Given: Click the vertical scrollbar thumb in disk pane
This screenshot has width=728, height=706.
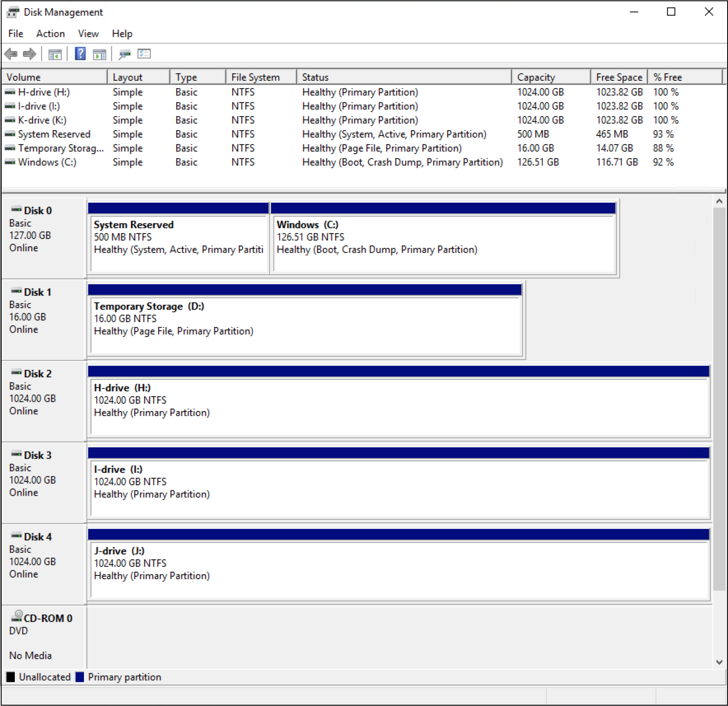Looking at the screenshot, I should (x=719, y=399).
